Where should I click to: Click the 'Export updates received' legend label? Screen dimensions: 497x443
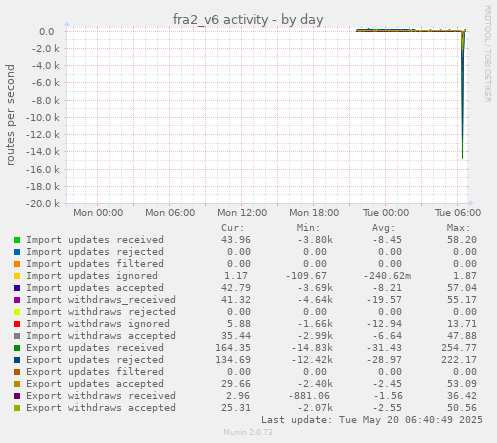click(x=95, y=348)
